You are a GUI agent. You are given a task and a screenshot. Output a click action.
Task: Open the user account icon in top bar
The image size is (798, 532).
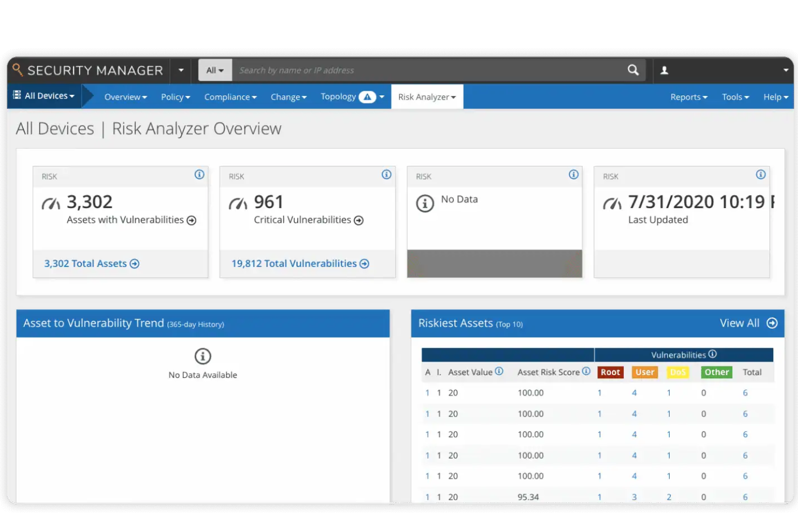pyautogui.click(x=665, y=70)
